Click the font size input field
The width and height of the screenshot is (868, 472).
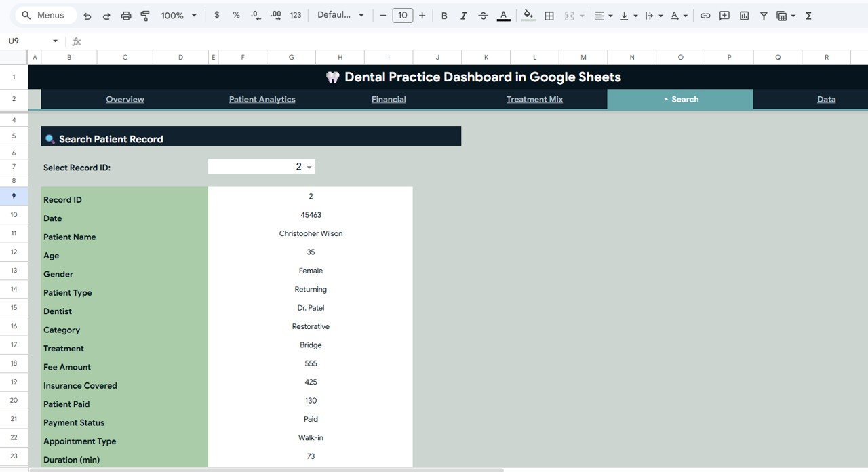[x=403, y=15]
